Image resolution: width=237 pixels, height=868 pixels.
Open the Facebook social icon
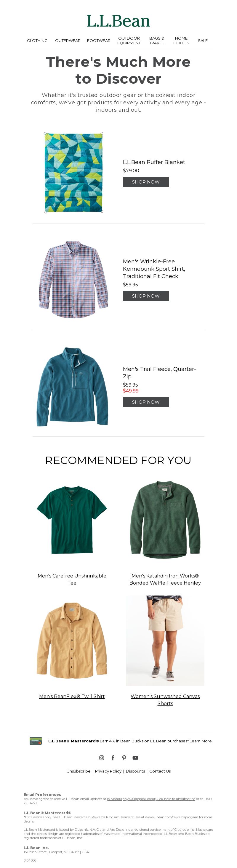pyautogui.click(x=113, y=757)
